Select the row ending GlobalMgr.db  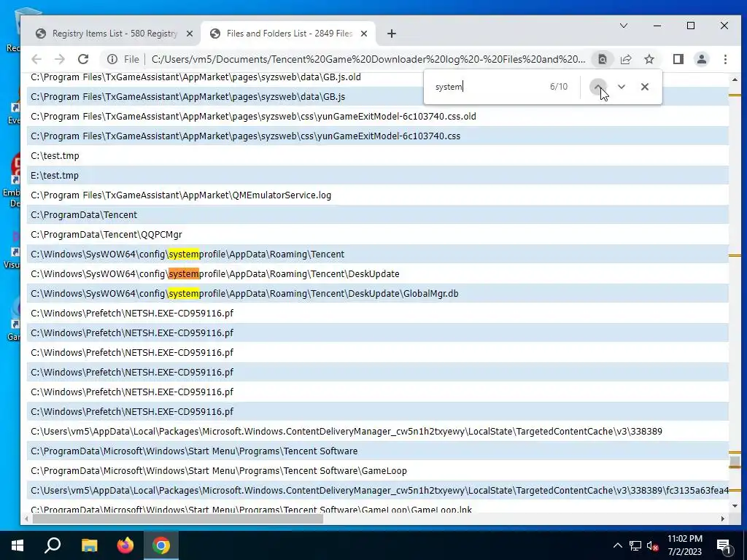point(378,293)
